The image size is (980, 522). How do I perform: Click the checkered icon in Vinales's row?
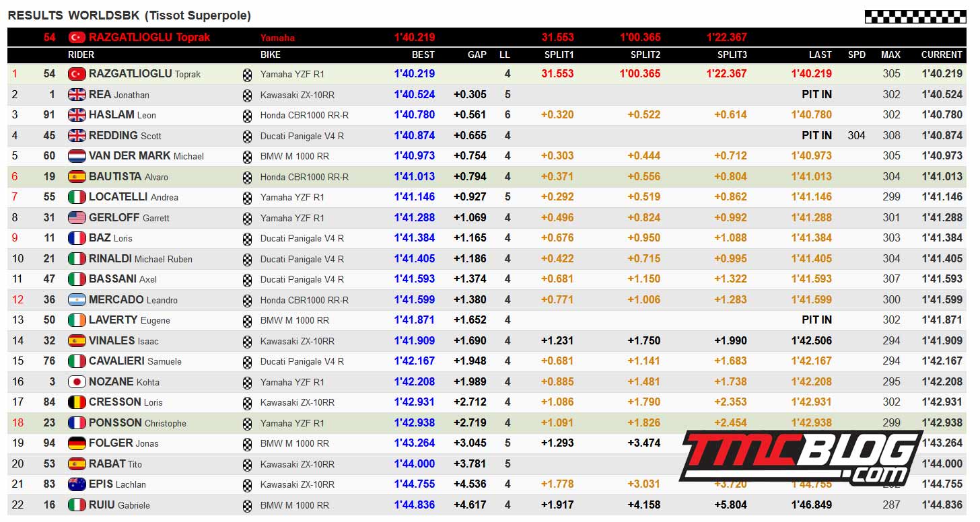point(247,341)
